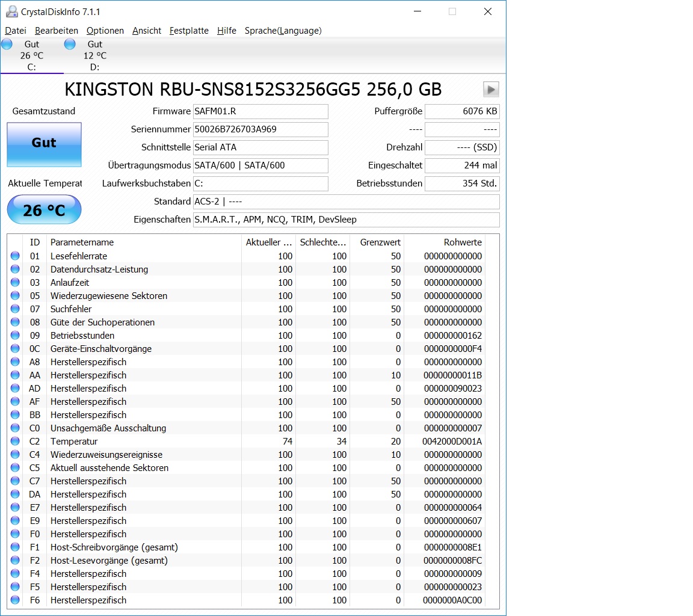Screen dimensions: 693x616
Task: Open the Datei menu
Action: click(16, 31)
